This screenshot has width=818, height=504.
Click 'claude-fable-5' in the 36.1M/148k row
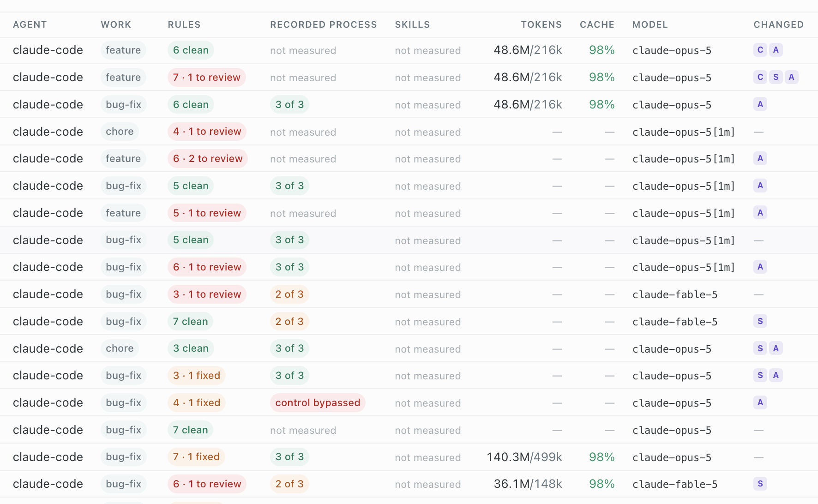click(675, 484)
